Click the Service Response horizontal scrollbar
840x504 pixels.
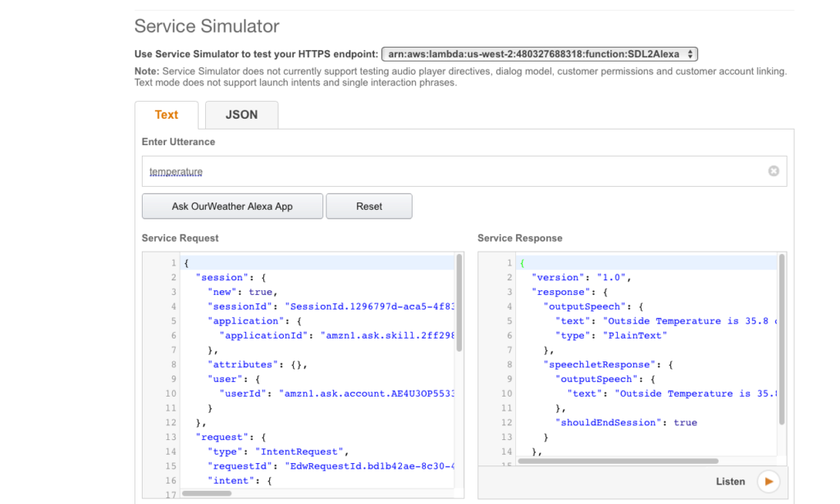(x=618, y=461)
